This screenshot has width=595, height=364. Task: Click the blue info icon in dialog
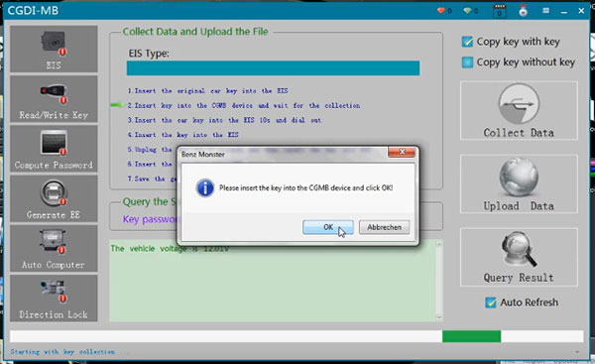[205, 187]
